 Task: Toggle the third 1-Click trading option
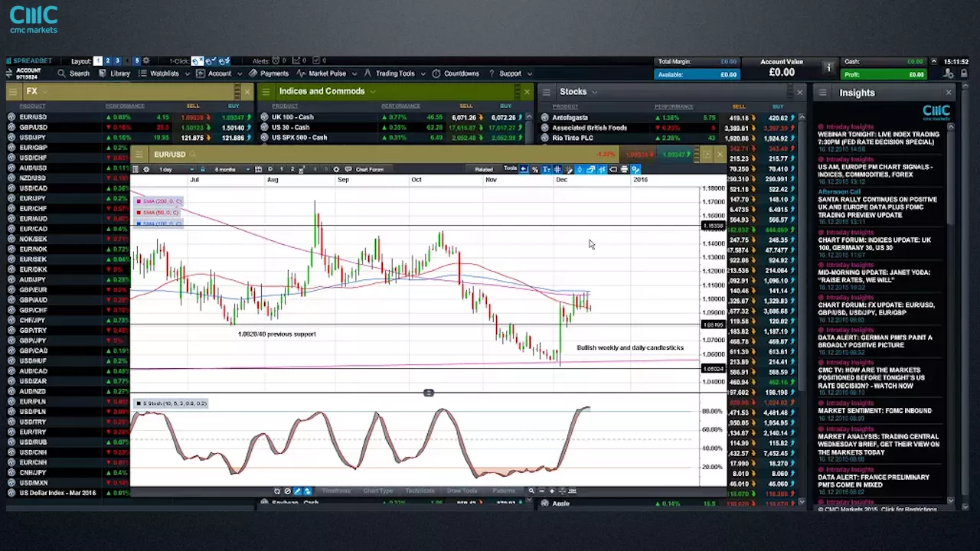[x=225, y=60]
